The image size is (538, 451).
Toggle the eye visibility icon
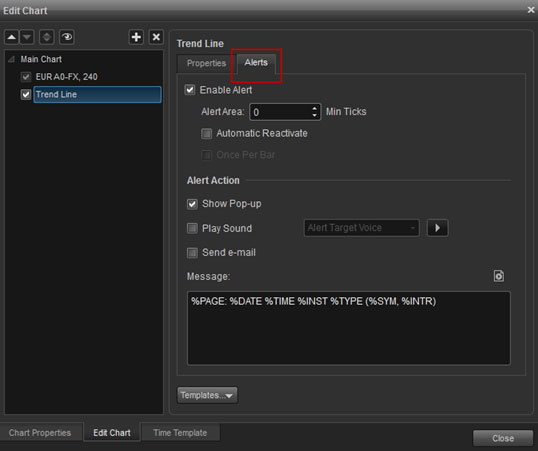point(67,37)
